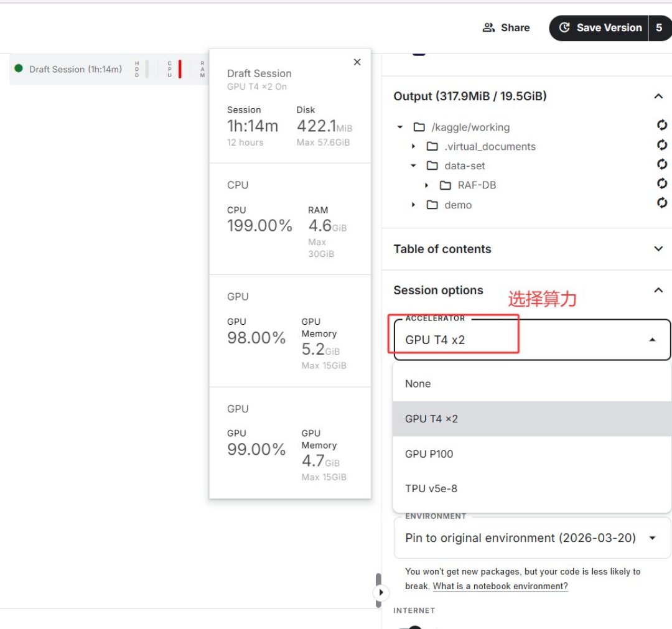Image resolution: width=672 pixels, height=629 pixels.
Task: Click GPU 98.00% value
Action: [x=256, y=338]
